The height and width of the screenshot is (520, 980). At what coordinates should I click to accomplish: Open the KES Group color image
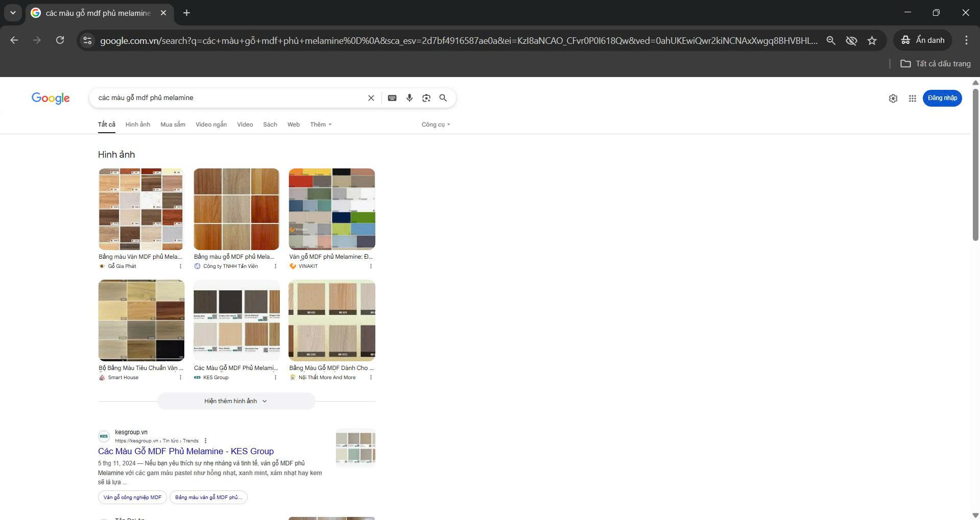(x=236, y=320)
